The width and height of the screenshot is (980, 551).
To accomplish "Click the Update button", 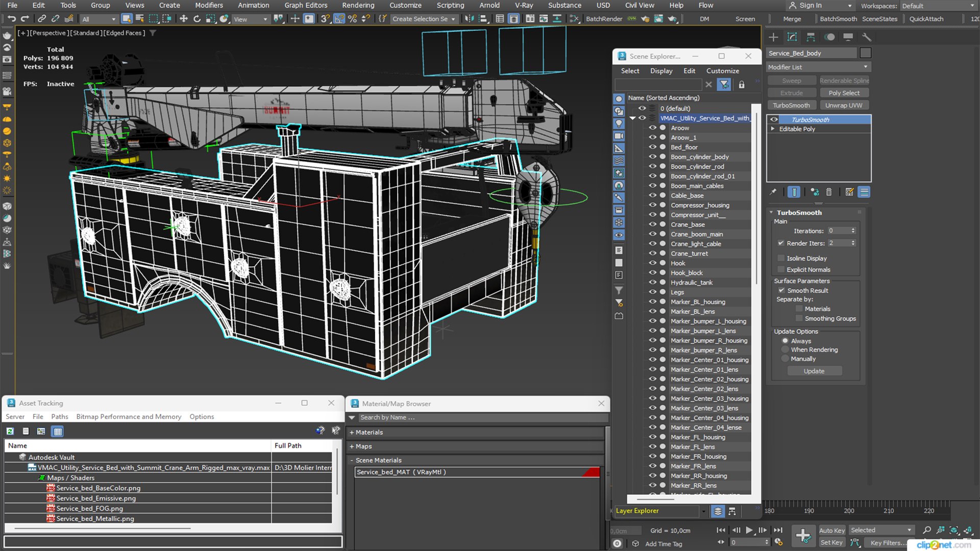I will click(814, 371).
